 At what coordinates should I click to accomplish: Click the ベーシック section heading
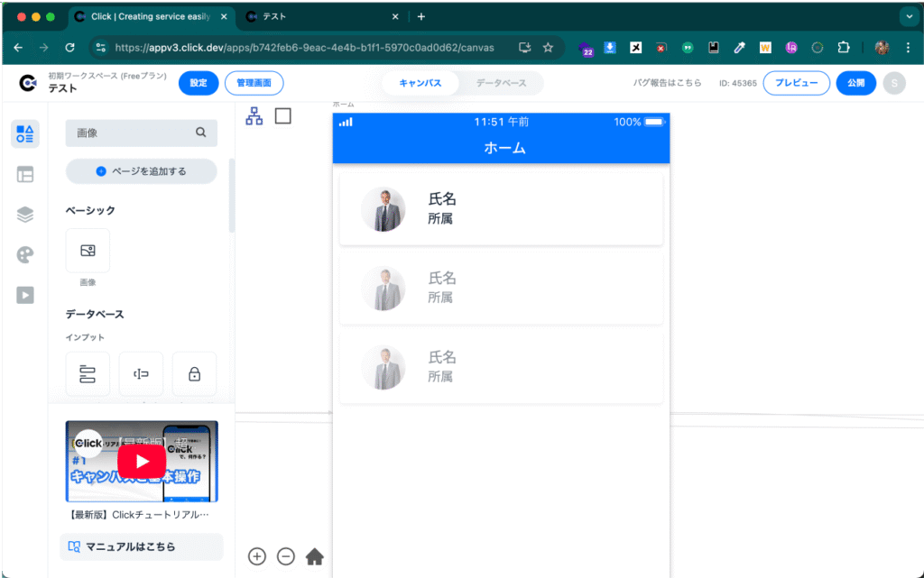pyautogui.click(x=90, y=210)
